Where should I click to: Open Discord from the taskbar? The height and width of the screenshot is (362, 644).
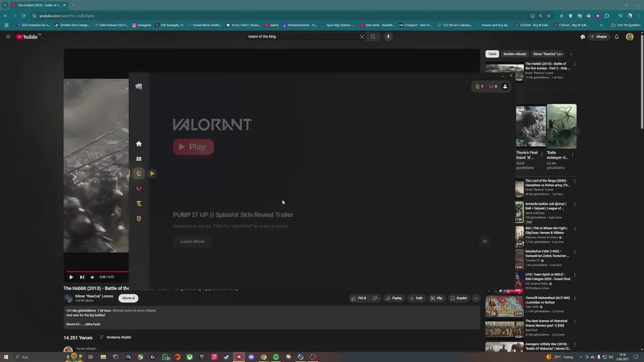(251, 357)
